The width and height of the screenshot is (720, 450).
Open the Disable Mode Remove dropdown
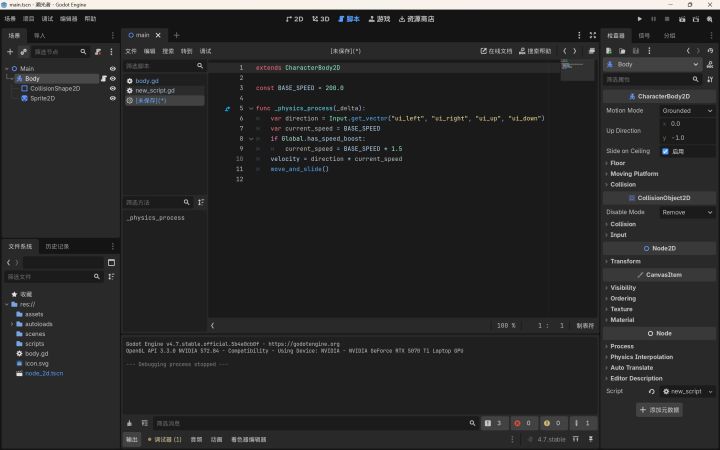[687, 212]
